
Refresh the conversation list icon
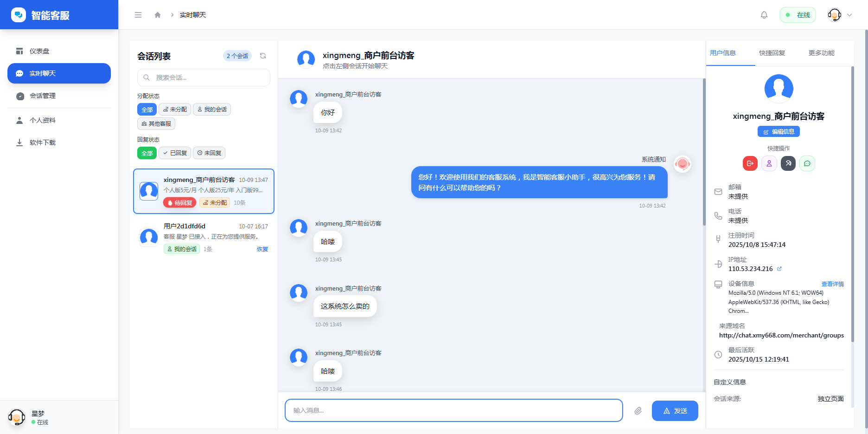point(263,56)
